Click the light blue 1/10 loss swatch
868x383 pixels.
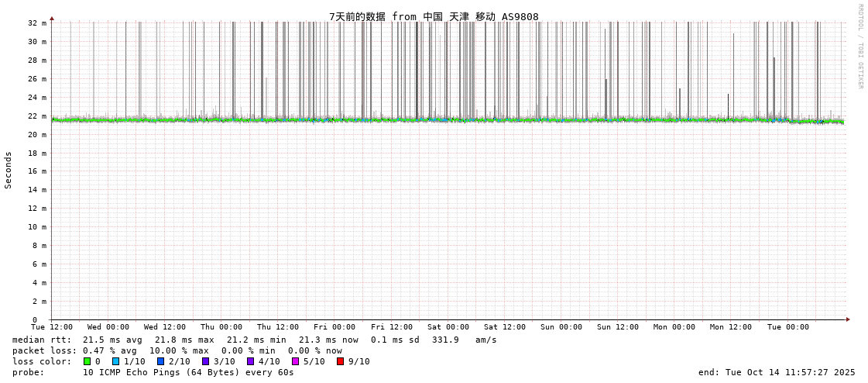pos(116,361)
